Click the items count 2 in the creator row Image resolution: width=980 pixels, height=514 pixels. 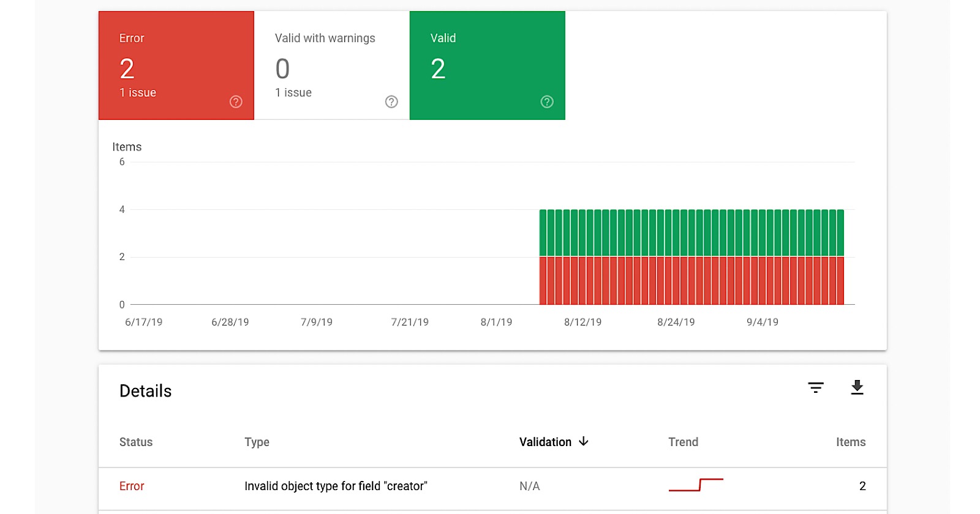tap(862, 486)
